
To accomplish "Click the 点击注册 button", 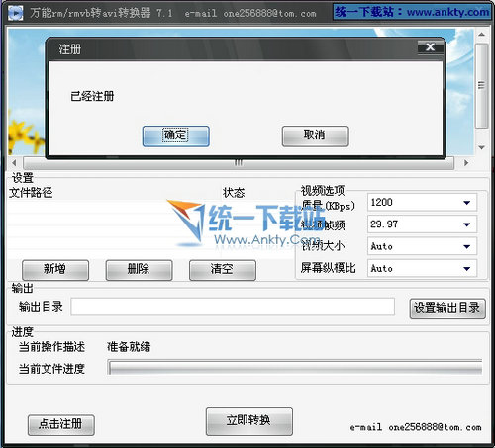I will coord(61,425).
